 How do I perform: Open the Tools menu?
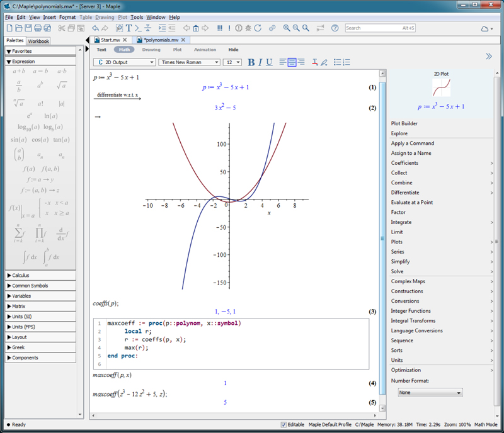tap(137, 17)
